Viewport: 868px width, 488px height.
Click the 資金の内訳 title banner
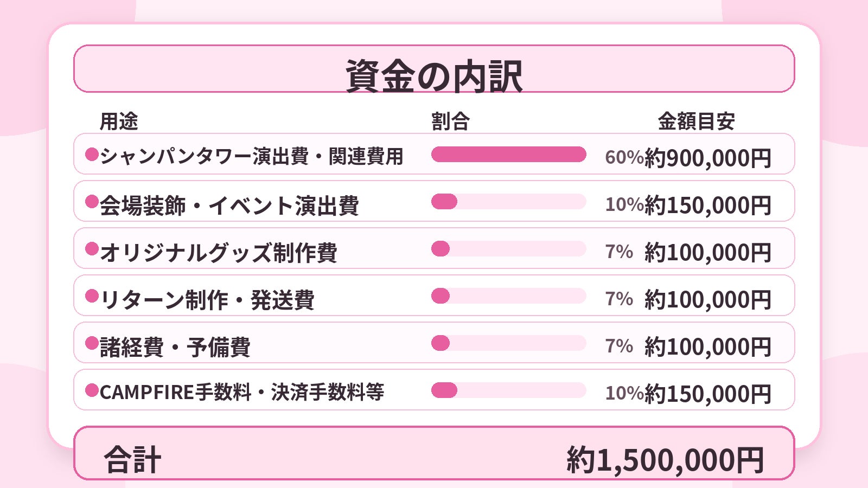(x=434, y=69)
